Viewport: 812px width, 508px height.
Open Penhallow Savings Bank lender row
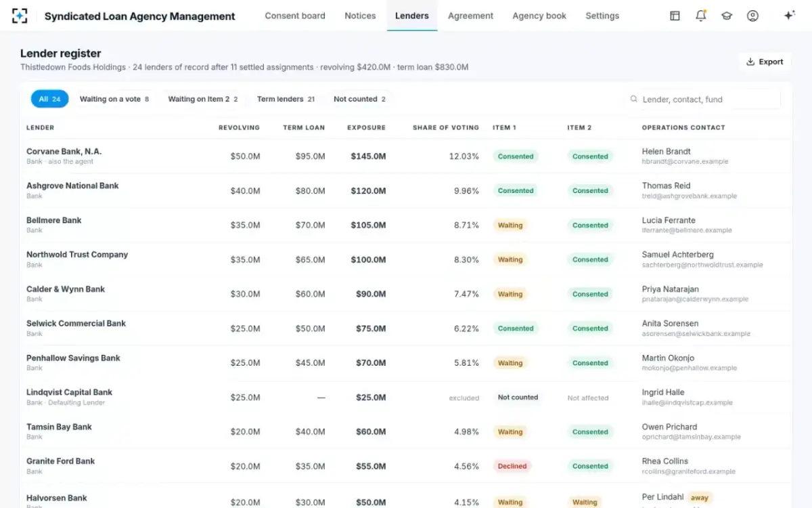tap(406, 363)
